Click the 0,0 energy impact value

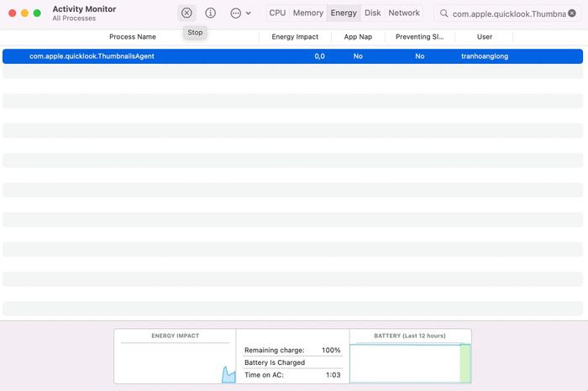pyautogui.click(x=319, y=56)
